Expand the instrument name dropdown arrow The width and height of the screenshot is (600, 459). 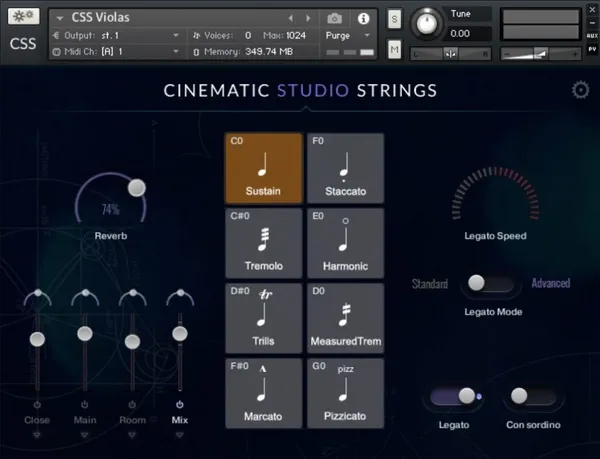59,18
